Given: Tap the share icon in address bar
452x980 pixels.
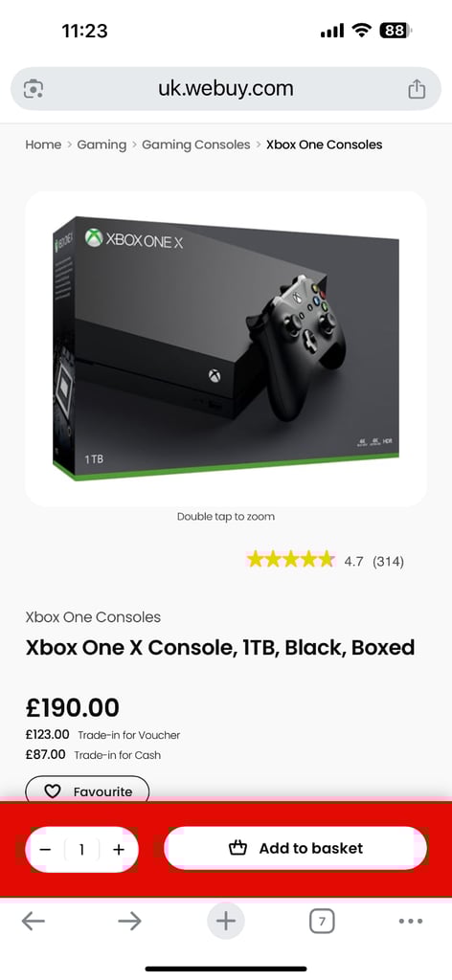Looking at the screenshot, I should tap(417, 89).
